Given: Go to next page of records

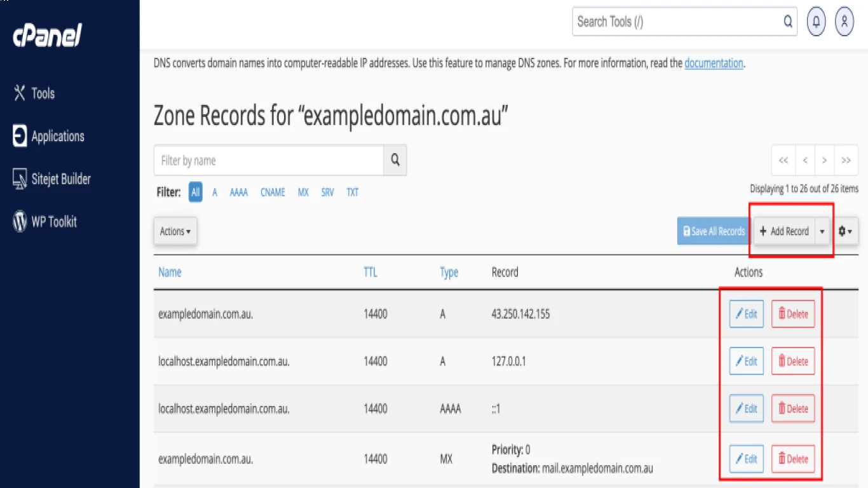Looking at the screenshot, I should [x=824, y=160].
